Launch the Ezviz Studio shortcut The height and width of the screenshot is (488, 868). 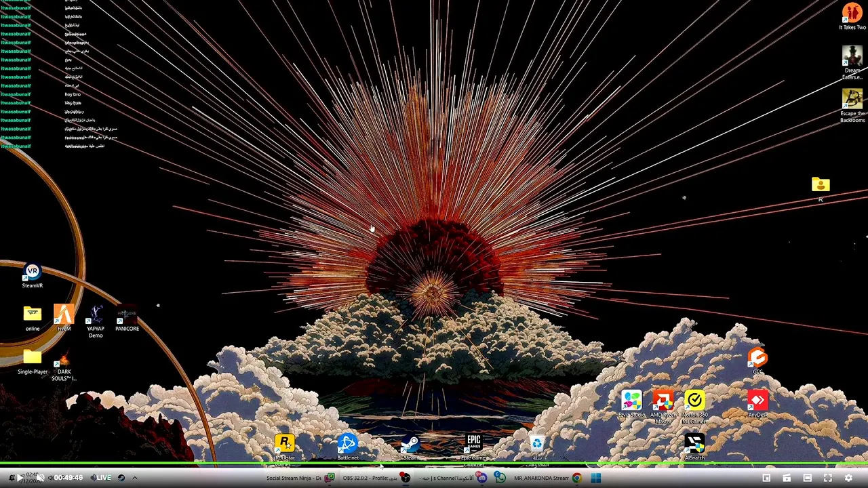pyautogui.click(x=631, y=404)
